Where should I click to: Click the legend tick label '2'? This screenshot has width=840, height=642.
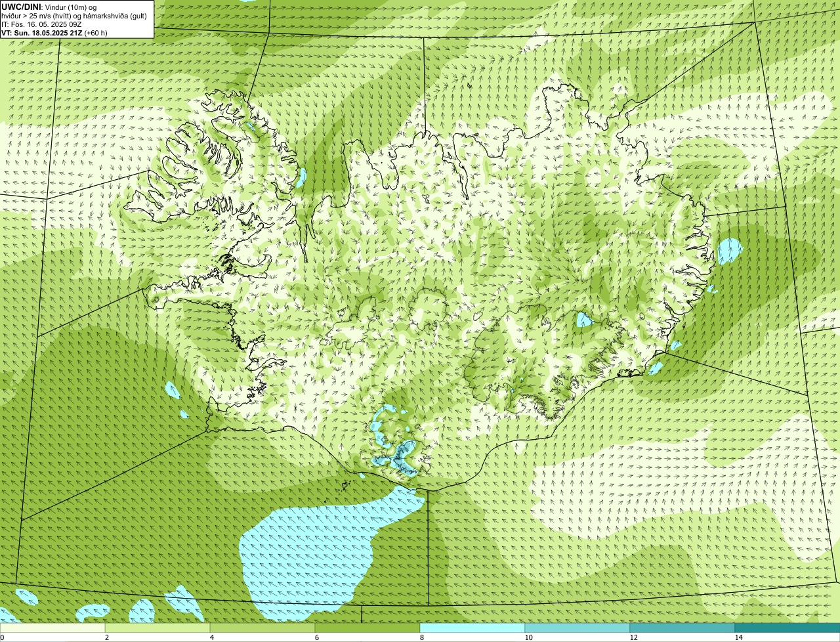tap(107, 637)
